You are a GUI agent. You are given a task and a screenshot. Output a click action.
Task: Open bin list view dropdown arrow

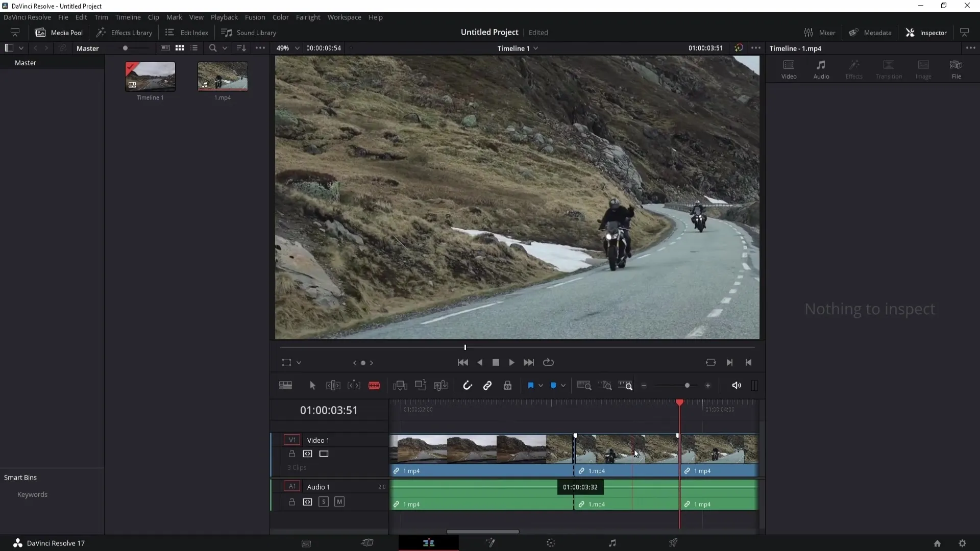[x=21, y=48]
